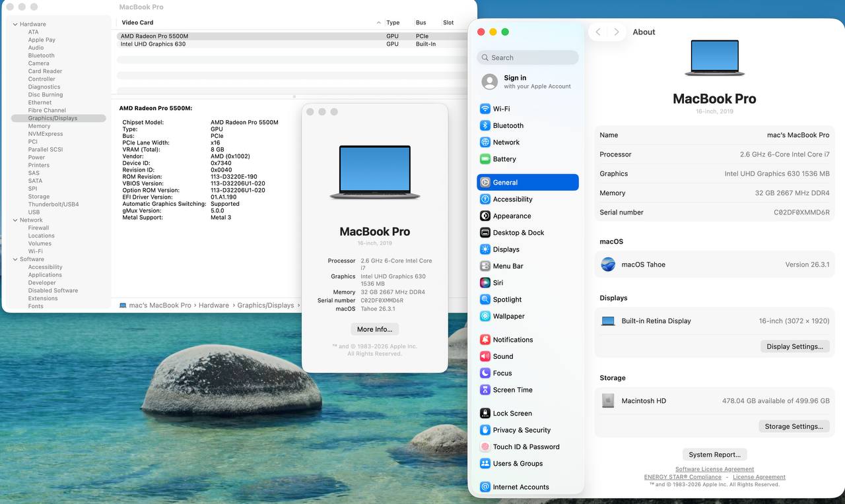Click the Macintosh HD drive icon
The width and height of the screenshot is (845, 504).
click(608, 401)
